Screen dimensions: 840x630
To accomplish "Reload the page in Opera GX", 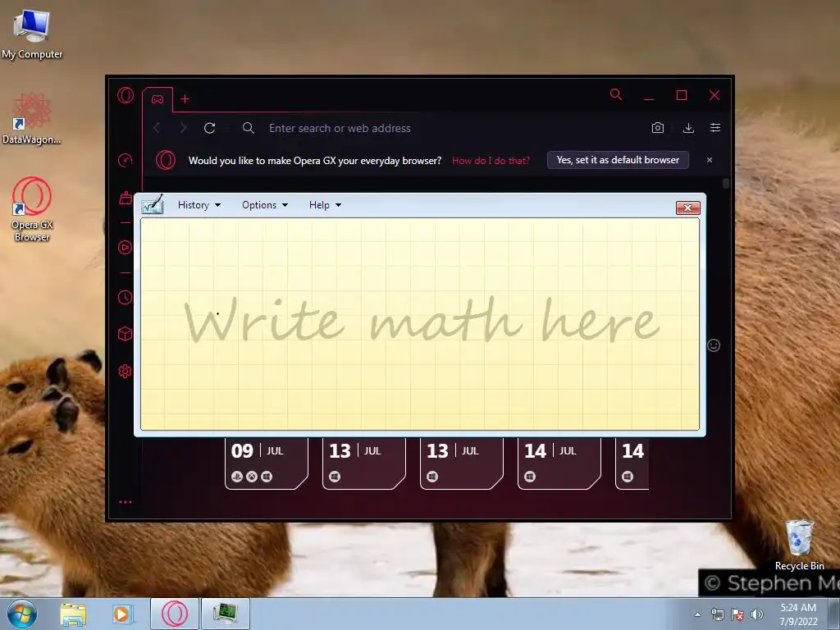I will click(x=209, y=128).
